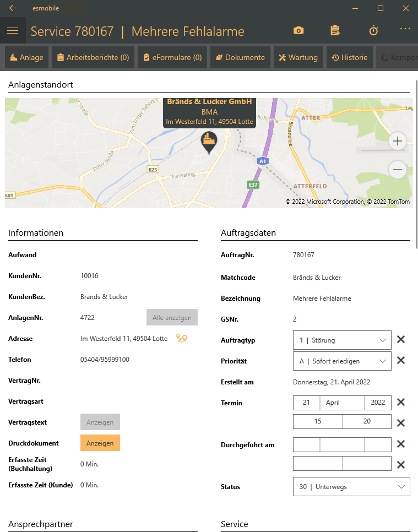Select the Termin minute field 20
Viewport: 418px width, 532px height.
click(x=367, y=421)
